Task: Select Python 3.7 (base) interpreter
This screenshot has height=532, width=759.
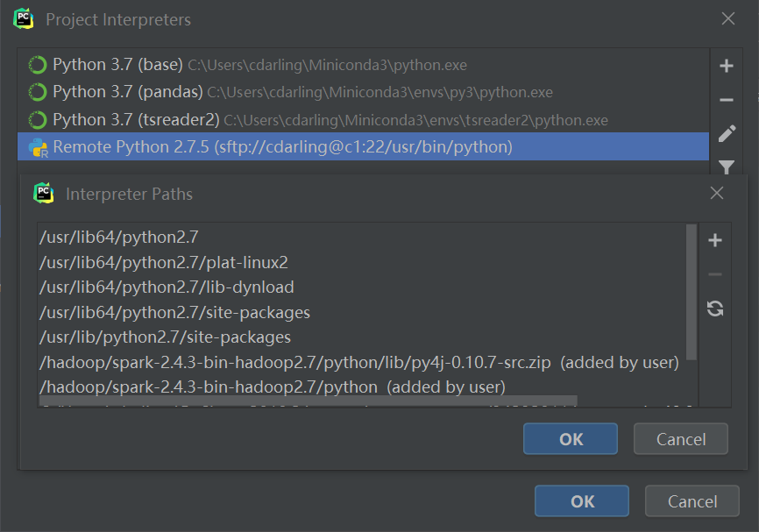Action: click(117, 65)
